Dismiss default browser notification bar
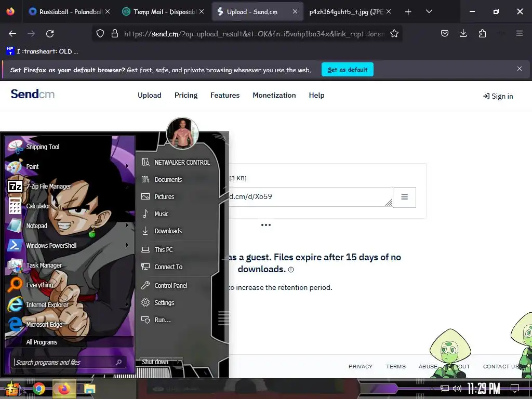Viewport: 532px width, 399px height. [520, 69]
